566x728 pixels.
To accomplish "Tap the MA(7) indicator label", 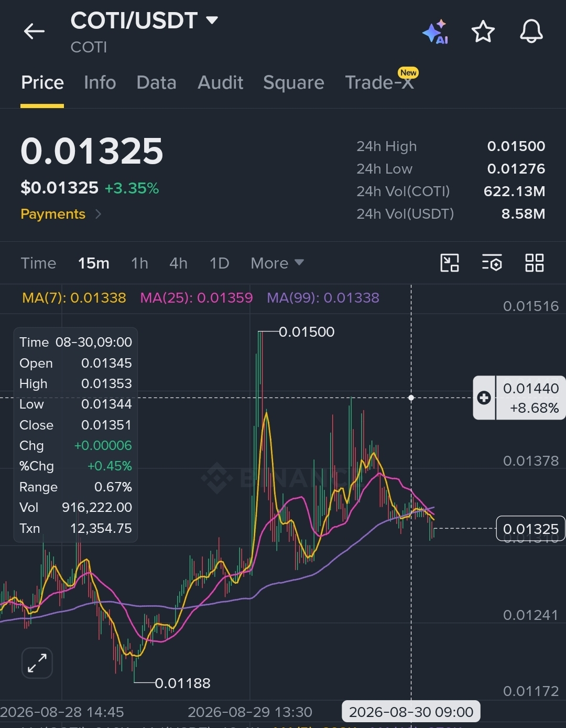I will click(74, 298).
